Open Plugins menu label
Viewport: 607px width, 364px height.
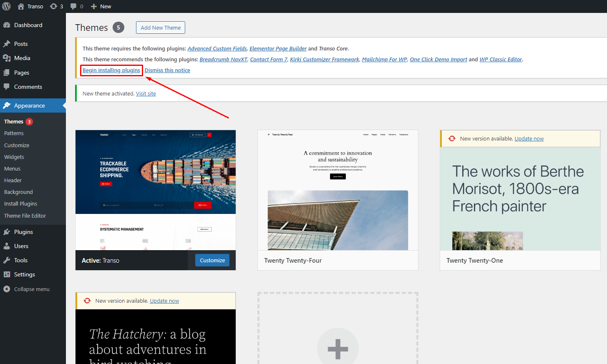(23, 232)
